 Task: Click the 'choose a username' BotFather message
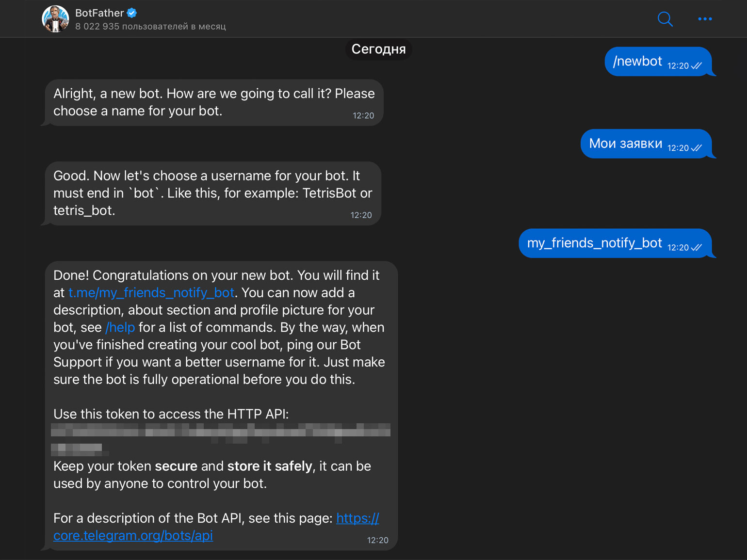(x=212, y=193)
